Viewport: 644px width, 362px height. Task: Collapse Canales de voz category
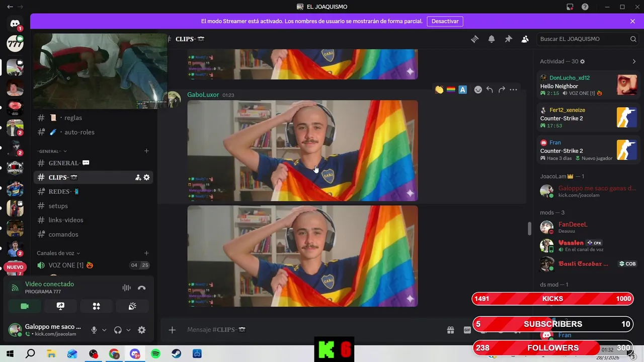pos(58,253)
